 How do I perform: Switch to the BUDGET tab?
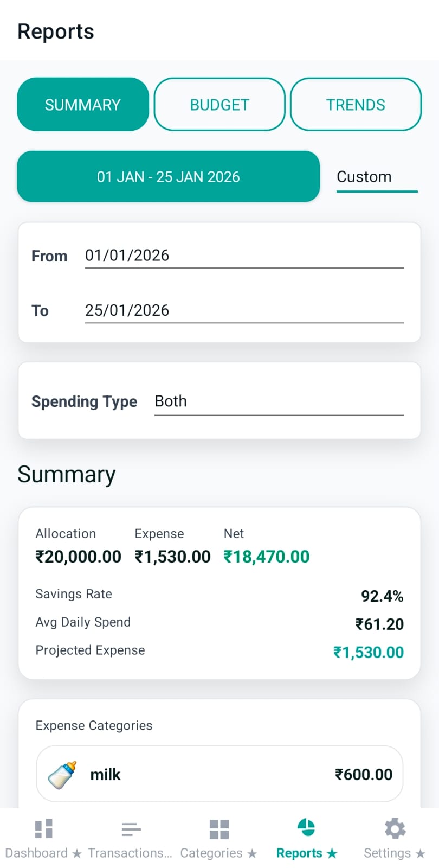coord(219,104)
